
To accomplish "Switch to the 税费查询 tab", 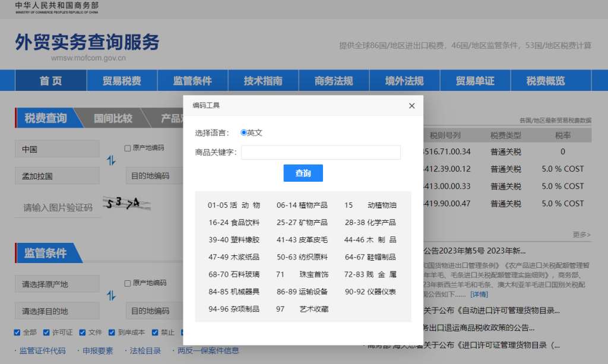I will click(x=46, y=118).
